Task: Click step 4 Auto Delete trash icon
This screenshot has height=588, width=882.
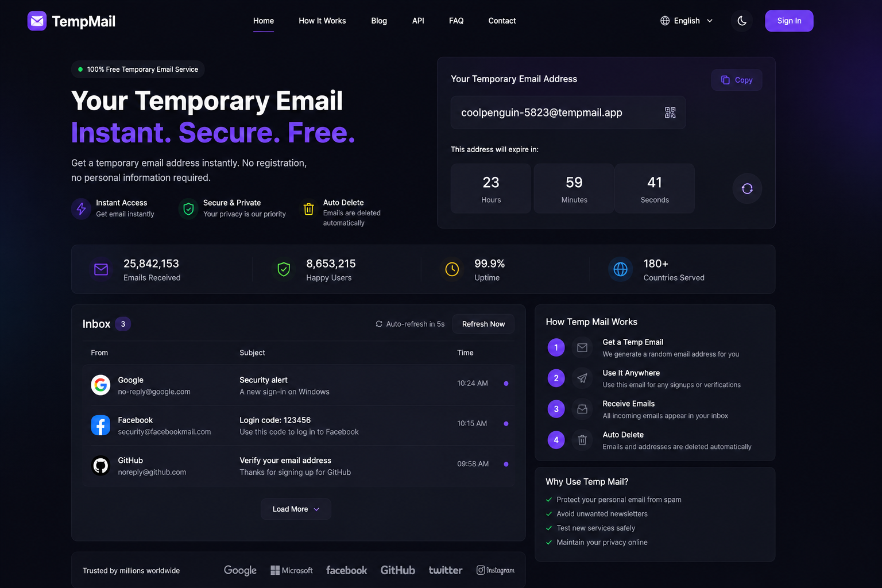Action: coord(582,440)
